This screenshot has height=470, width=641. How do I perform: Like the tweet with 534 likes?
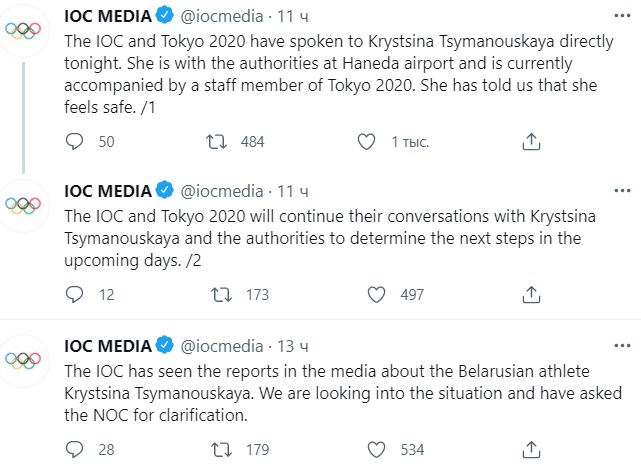376,450
